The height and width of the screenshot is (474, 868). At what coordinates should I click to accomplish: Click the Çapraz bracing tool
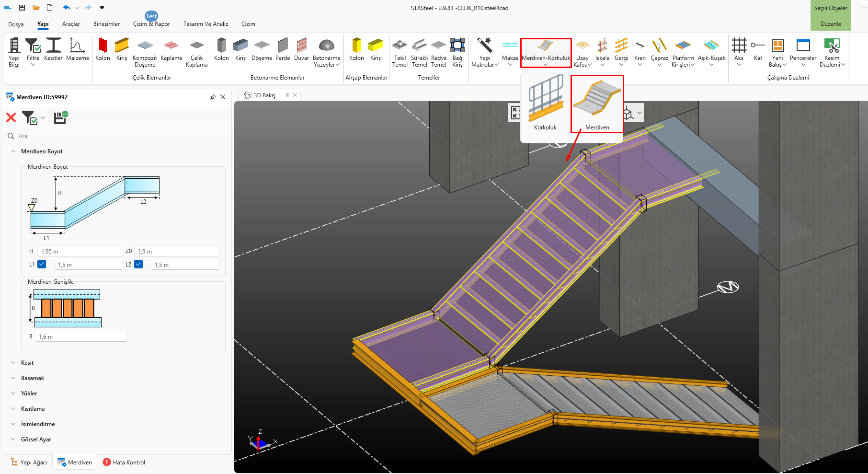point(659,50)
